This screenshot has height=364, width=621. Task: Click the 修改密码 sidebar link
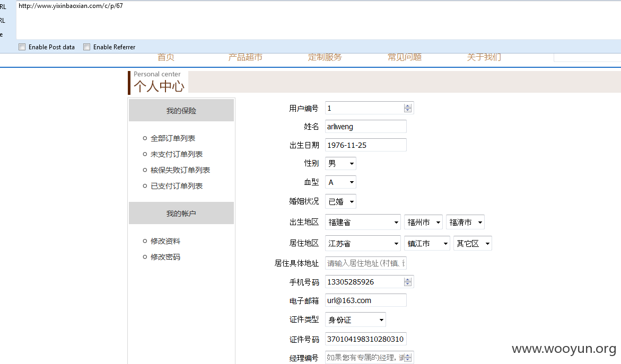165,257
